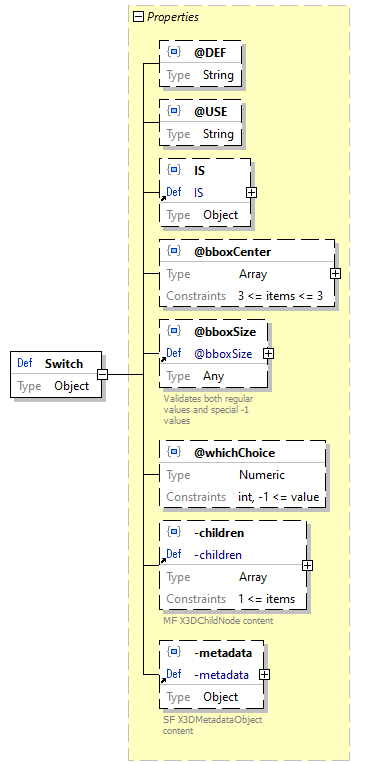Click the 'int, -1 <= value' constraint
365x764 pixels.
[279, 497]
